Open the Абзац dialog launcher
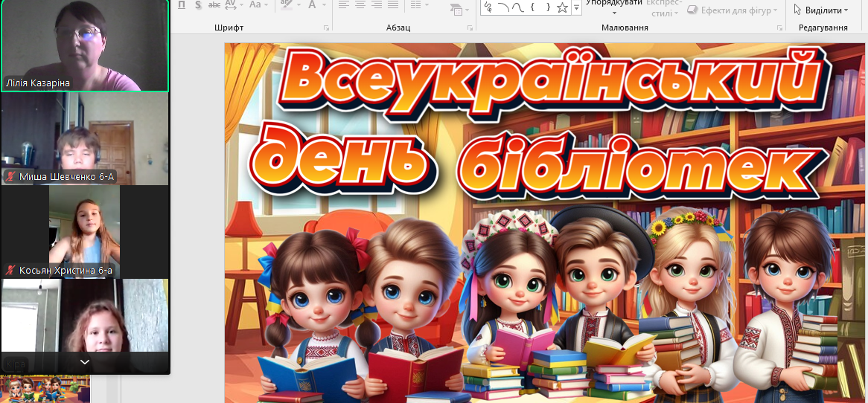 pos(468,28)
